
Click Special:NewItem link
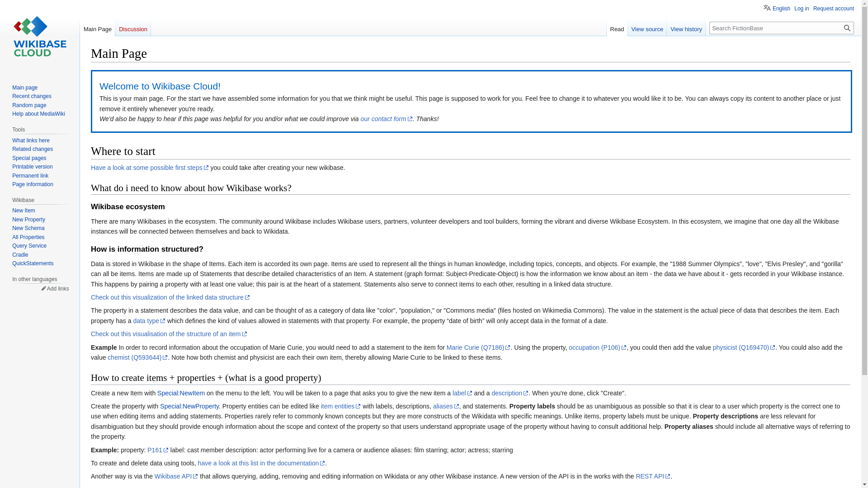(x=181, y=393)
